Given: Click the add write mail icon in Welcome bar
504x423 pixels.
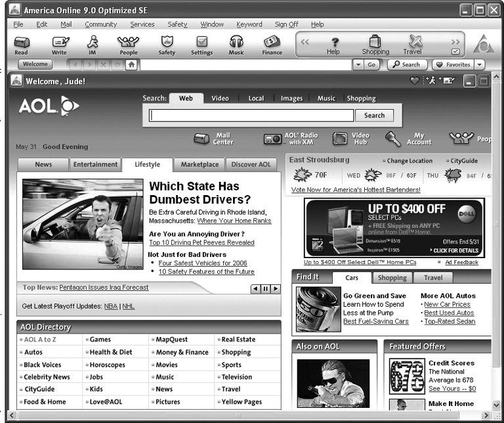Looking at the screenshot, I should click(448, 80).
